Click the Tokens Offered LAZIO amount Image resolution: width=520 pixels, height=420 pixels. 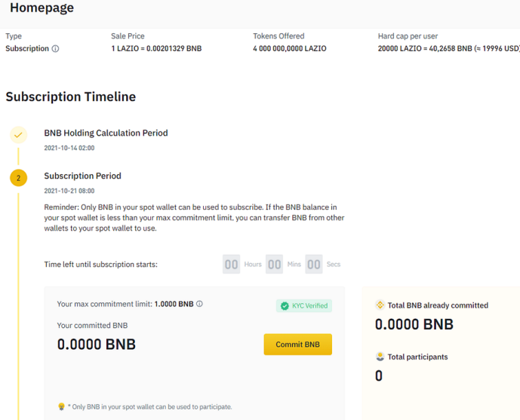click(290, 49)
